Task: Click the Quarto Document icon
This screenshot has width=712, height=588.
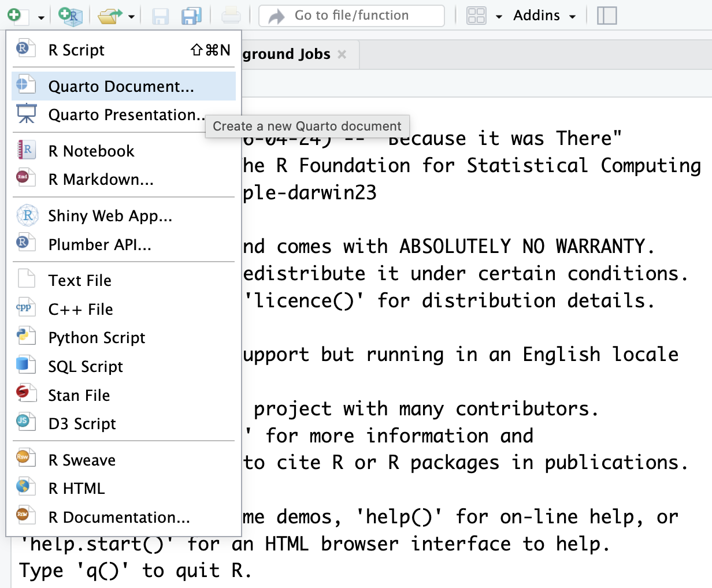Action: coord(26,84)
